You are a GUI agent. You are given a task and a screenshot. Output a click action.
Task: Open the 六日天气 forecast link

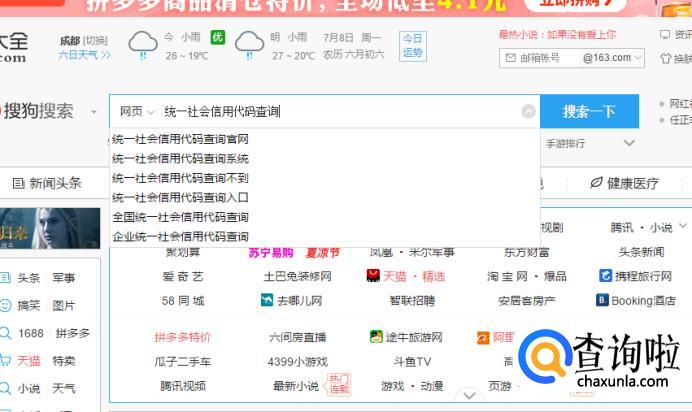84,55
